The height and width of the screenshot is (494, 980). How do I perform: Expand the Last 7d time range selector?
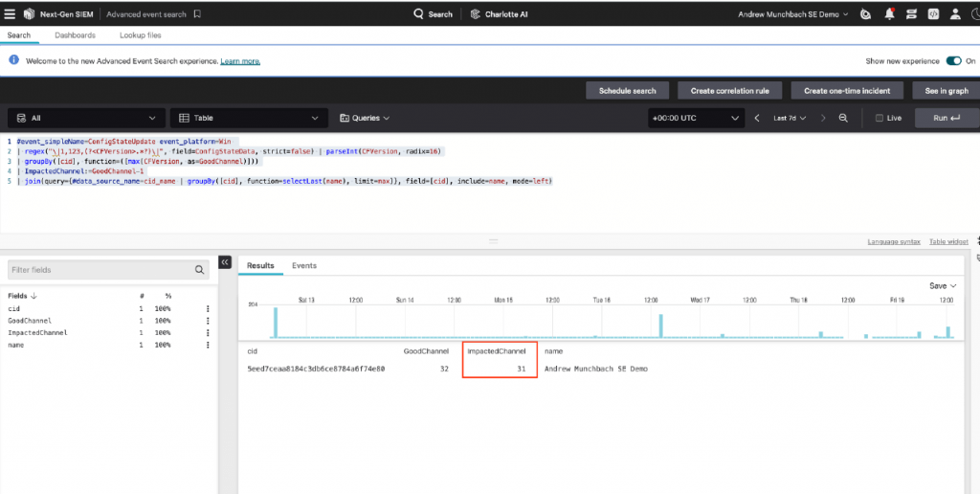[x=790, y=118]
